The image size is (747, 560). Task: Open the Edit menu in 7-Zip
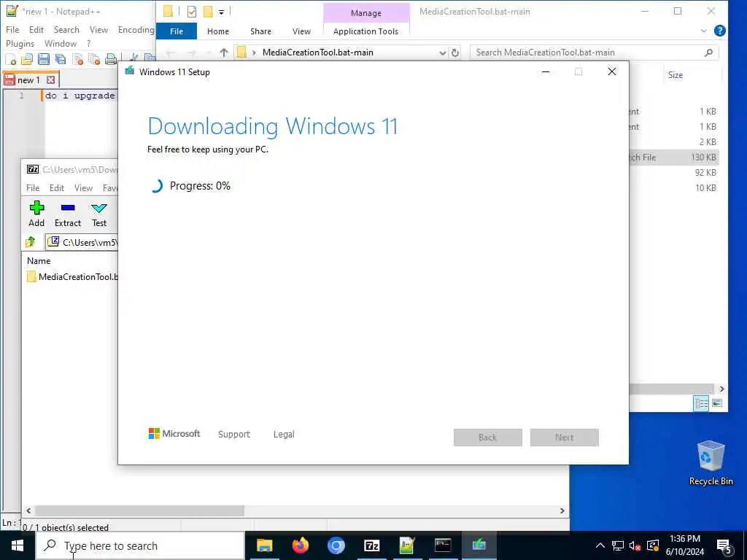57,187
